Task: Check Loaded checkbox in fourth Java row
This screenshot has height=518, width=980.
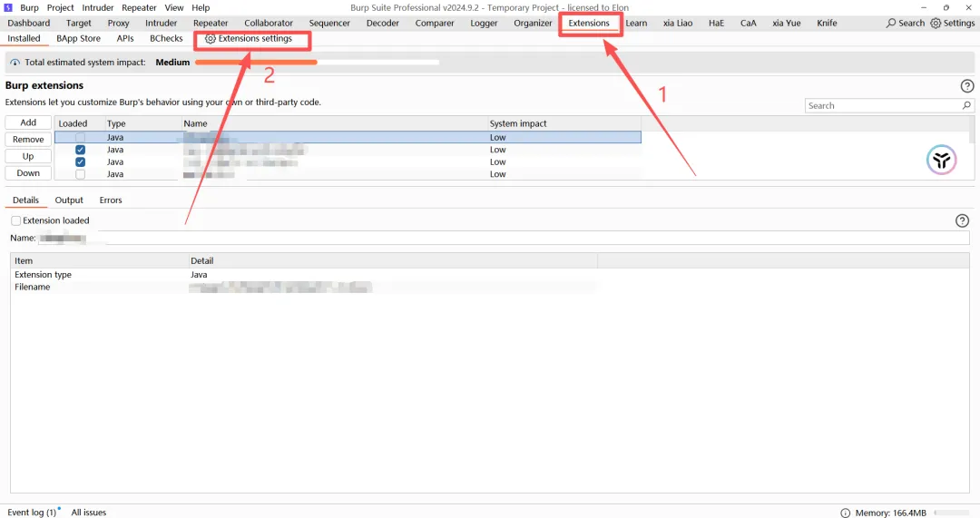Action: [x=80, y=174]
